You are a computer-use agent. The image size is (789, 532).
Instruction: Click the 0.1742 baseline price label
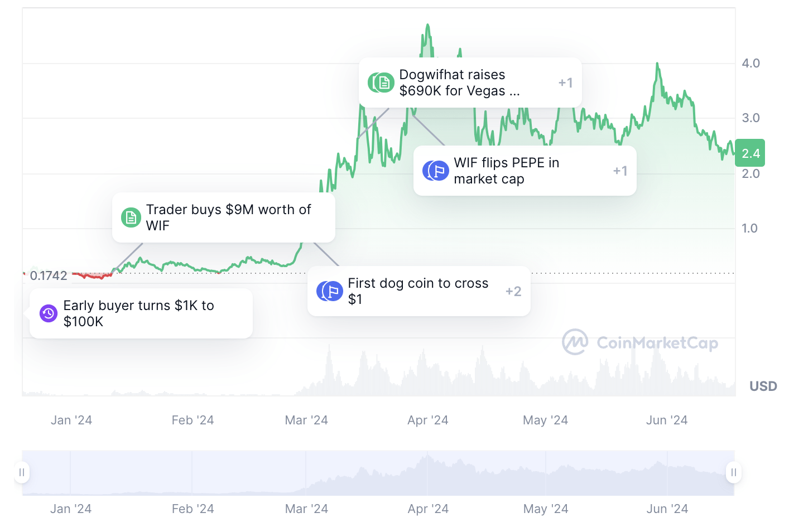49,275
